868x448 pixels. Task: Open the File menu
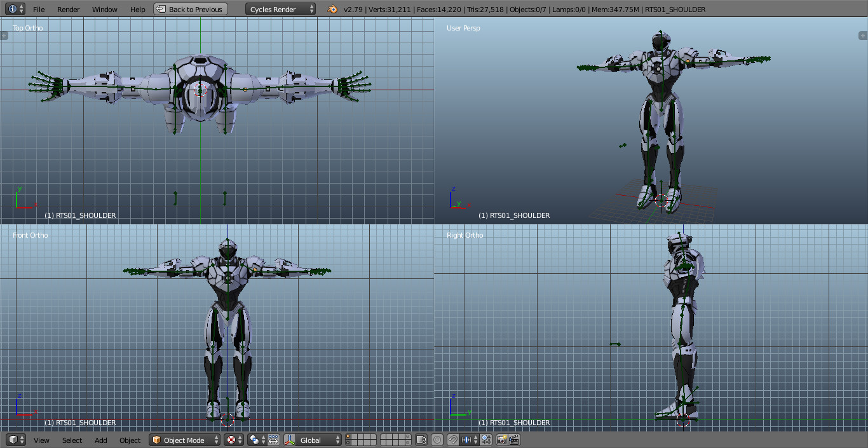pos(38,9)
